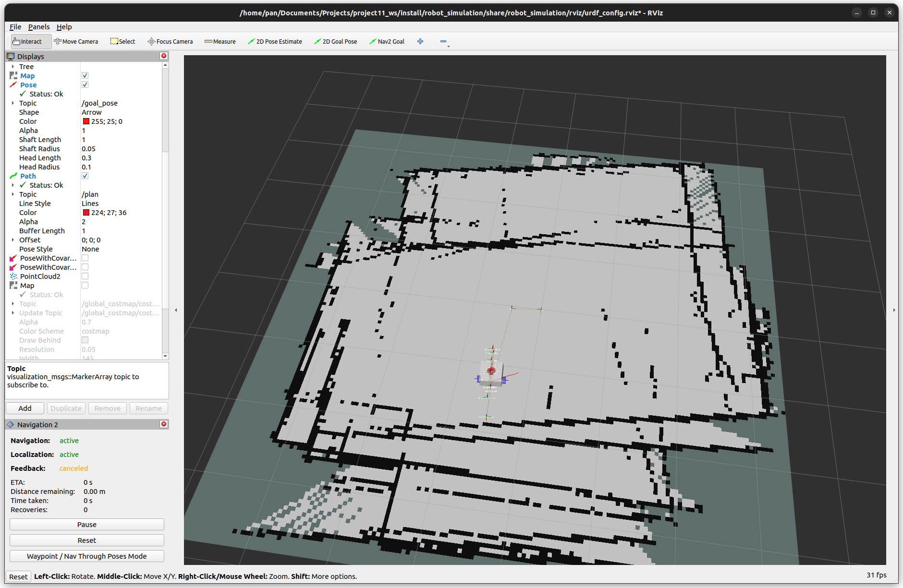Expand the Path Offset row

point(13,240)
